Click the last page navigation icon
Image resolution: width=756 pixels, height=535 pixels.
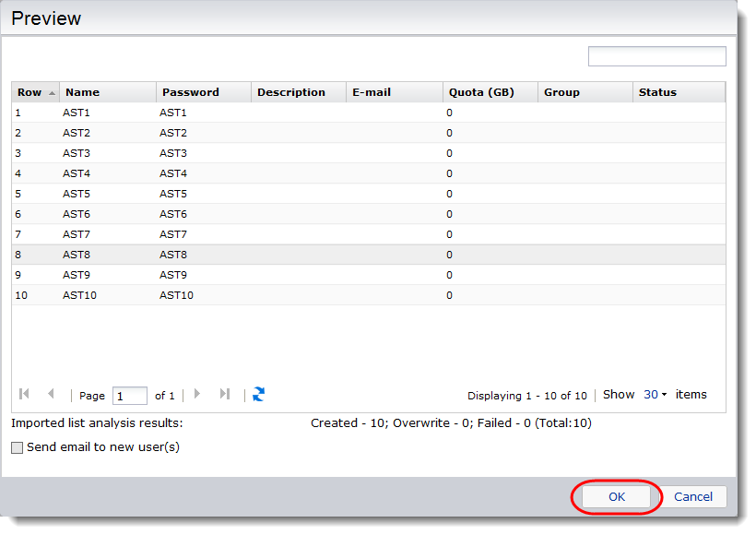pos(224,394)
